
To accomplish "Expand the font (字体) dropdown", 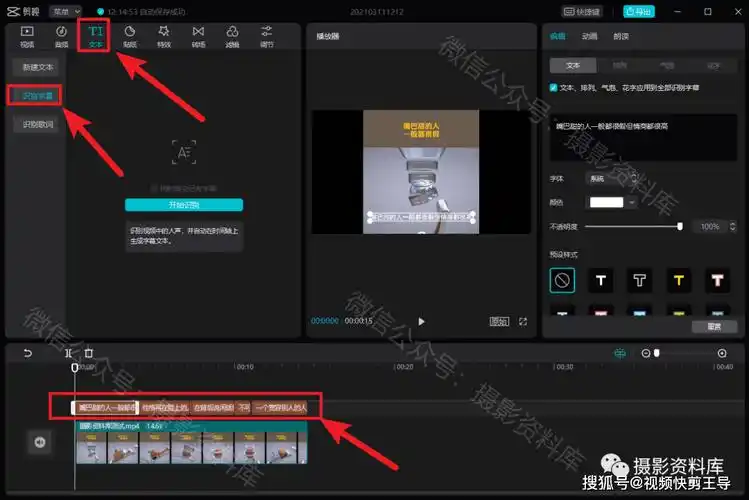I will point(609,178).
